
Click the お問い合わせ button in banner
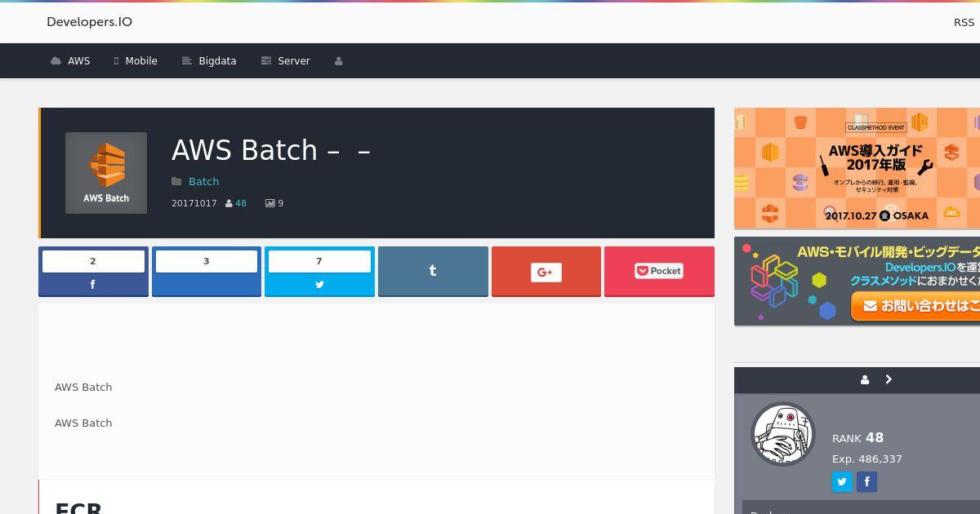click(x=915, y=306)
